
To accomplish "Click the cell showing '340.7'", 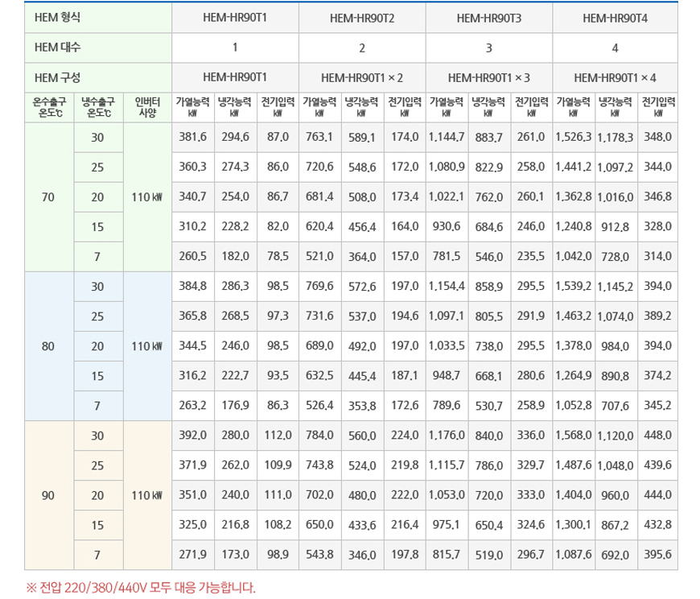I will point(193,197).
